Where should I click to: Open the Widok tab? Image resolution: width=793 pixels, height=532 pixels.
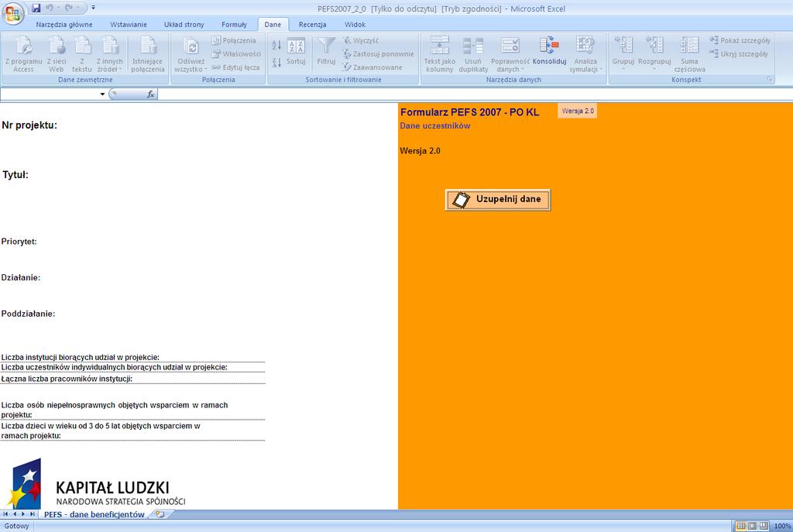355,24
